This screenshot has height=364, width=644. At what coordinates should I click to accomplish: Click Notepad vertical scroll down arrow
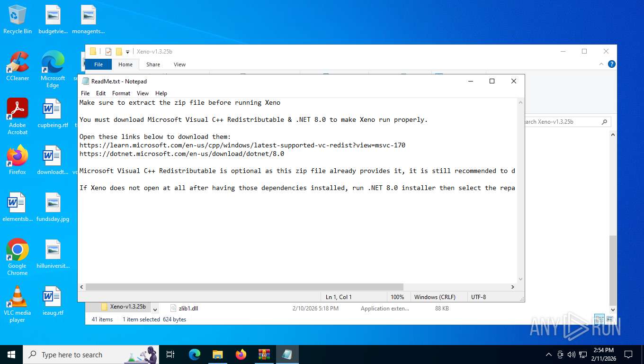521,279
